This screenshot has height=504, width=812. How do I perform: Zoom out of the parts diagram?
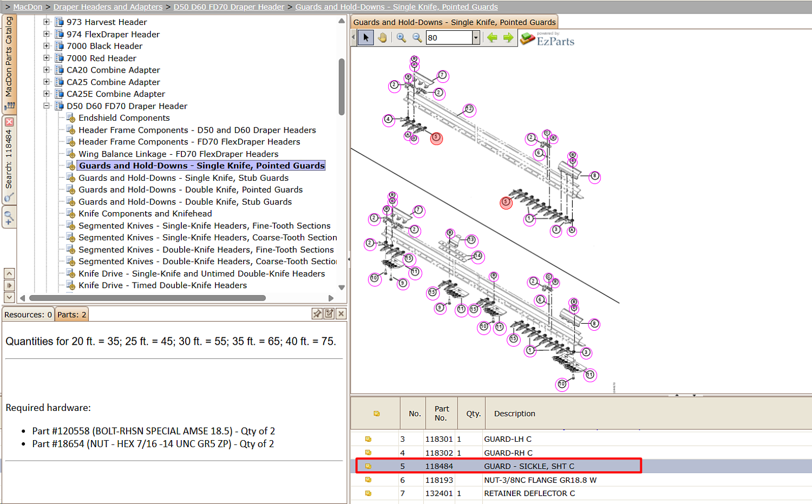point(417,37)
